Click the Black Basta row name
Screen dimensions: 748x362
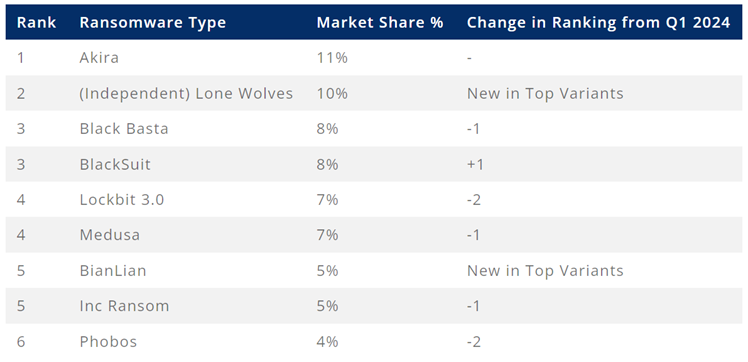click(x=124, y=129)
